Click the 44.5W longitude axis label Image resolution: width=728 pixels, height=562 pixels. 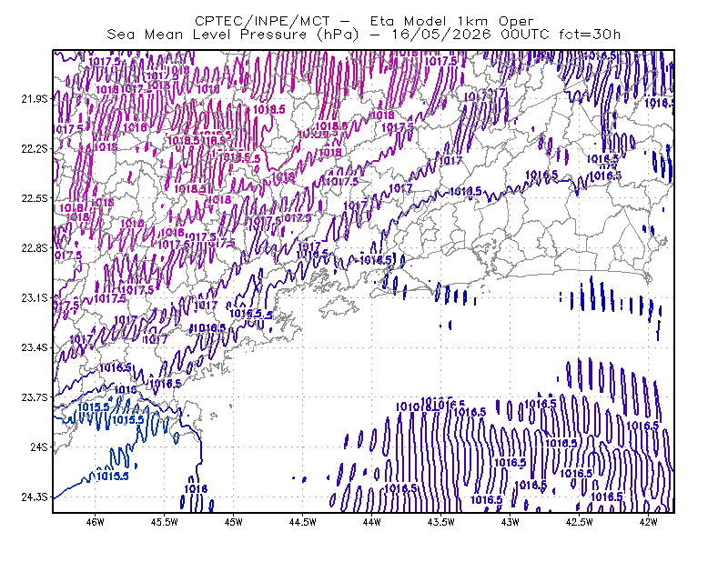point(303,522)
